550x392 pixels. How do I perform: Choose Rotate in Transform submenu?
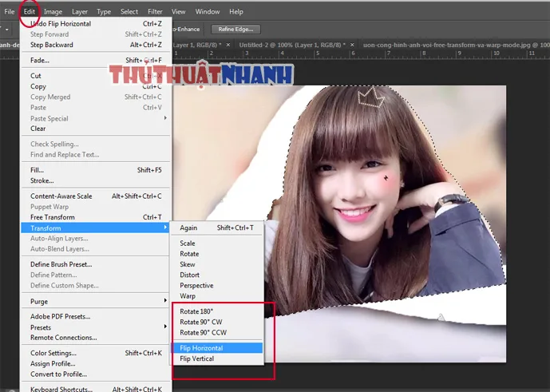pyautogui.click(x=217, y=253)
